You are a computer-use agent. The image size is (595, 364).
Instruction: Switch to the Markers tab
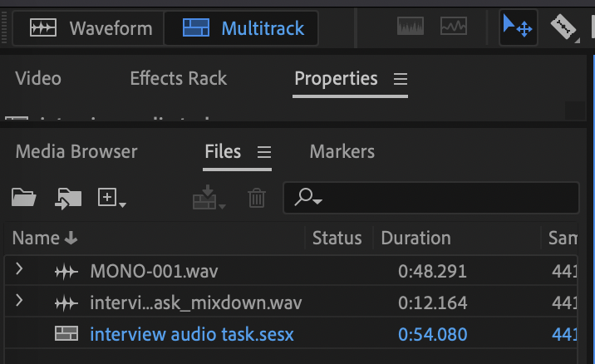pos(342,152)
